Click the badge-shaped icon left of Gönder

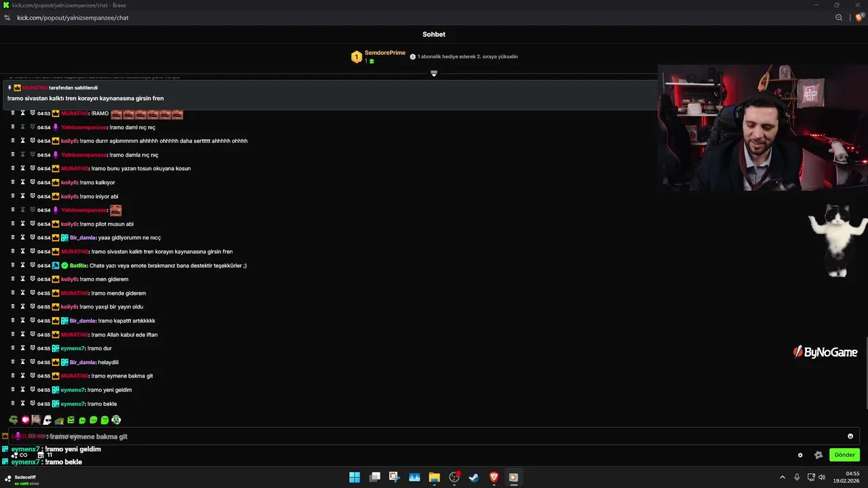coord(818,455)
